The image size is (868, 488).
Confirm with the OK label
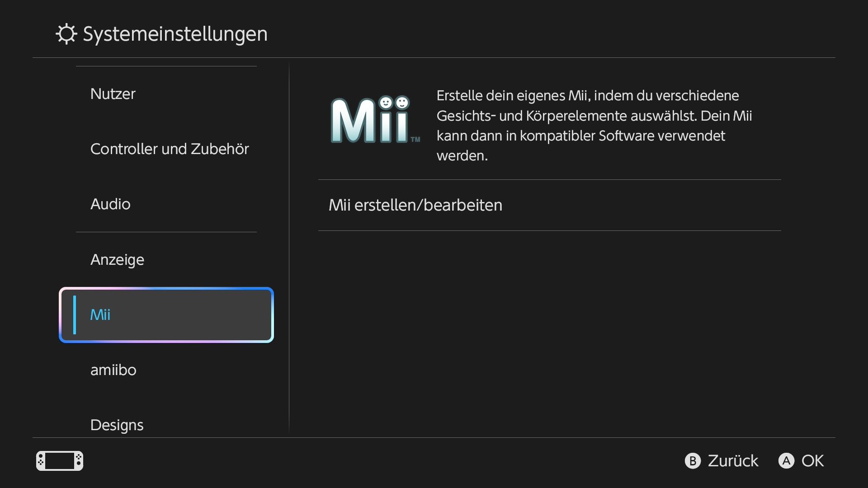coord(812,461)
